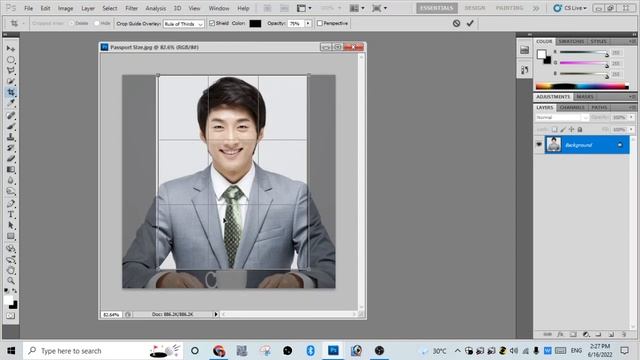Image resolution: width=640 pixels, height=360 pixels.
Task: Select the 3D Camera Orbit tool
Action: 11,259
